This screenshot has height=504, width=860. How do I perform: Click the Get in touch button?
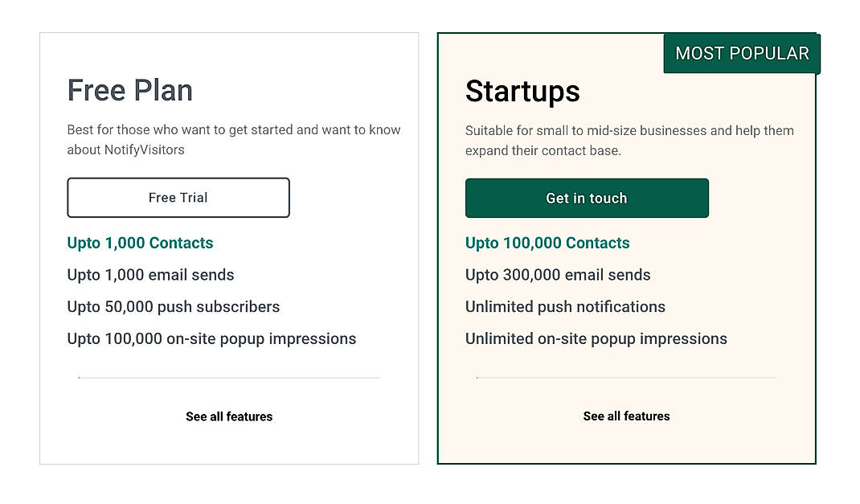coord(586,198)
